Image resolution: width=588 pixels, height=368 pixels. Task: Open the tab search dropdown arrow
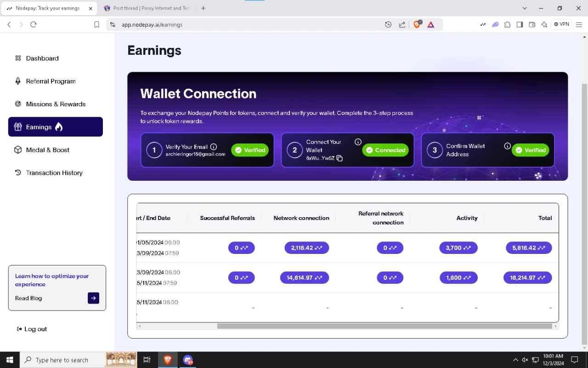pos(525,8)
